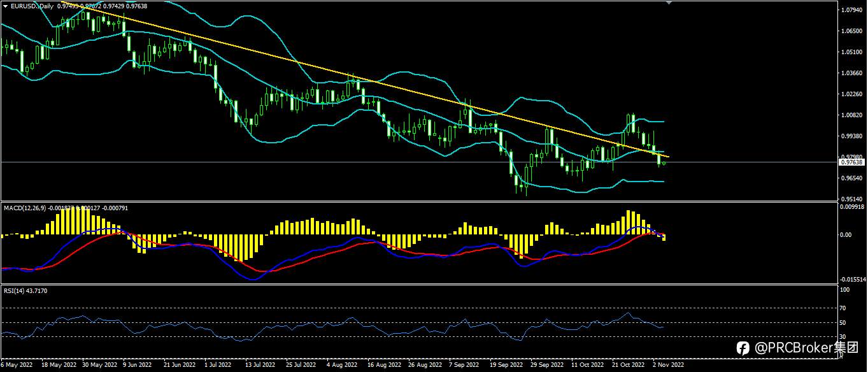This screenshot has height=372, width=868.
Task: Click the 4 Aug 2022 date label
Action: tap(342, 366)
